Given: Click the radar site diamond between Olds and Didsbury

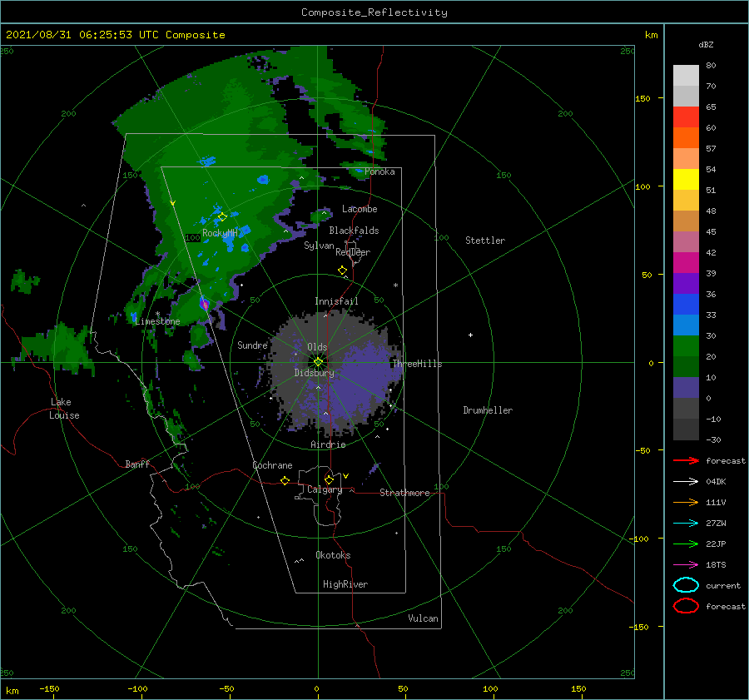Looking at the screenshot, I should [318, 362].
